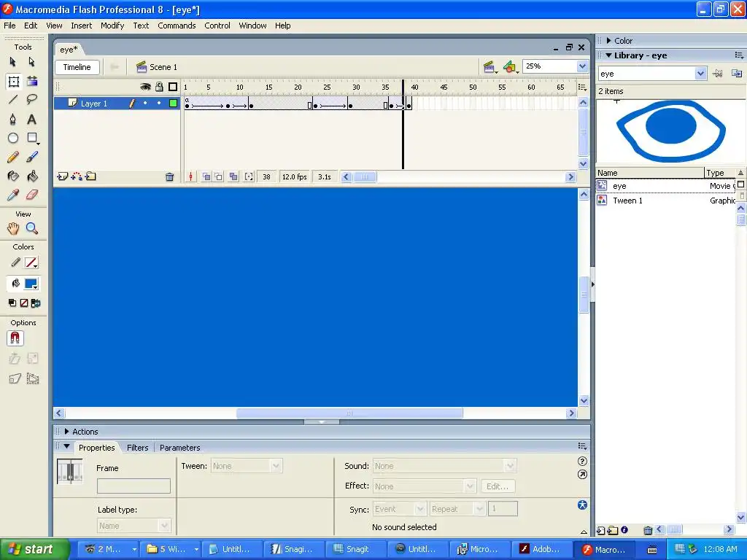
Task: Select the Rectangle tool
Action: 32,138
